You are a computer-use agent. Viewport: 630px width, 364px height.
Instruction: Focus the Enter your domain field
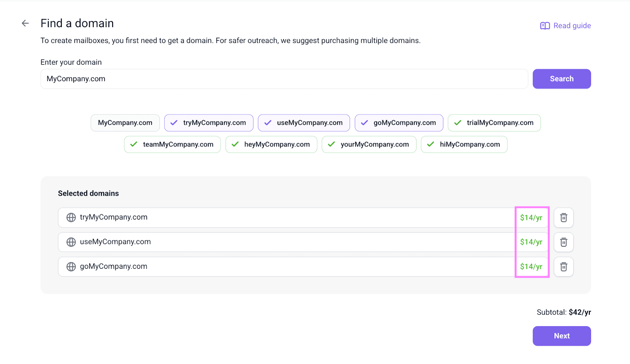coord(283,79)
